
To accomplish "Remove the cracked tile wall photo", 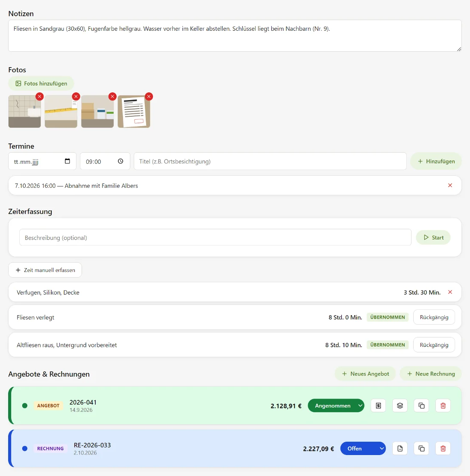I will 39,97.
